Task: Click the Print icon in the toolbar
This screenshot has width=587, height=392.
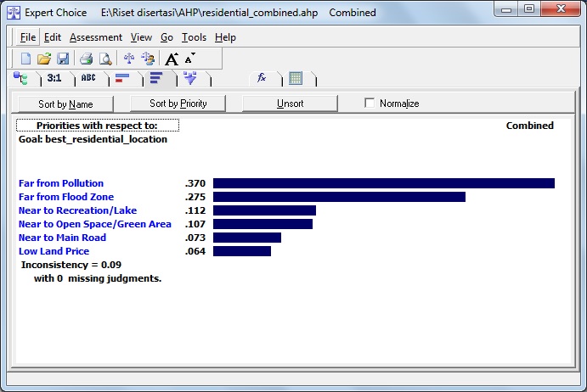Action: point(86,59)
